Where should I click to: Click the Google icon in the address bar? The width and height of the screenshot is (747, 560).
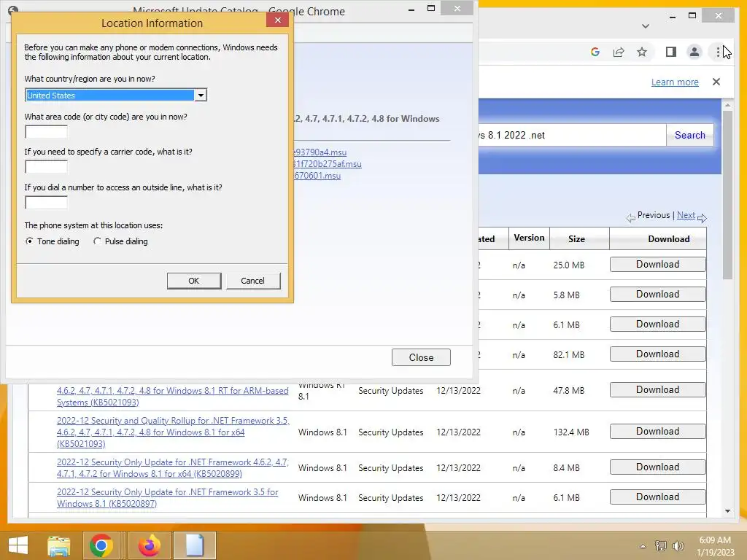pos(595,52)
